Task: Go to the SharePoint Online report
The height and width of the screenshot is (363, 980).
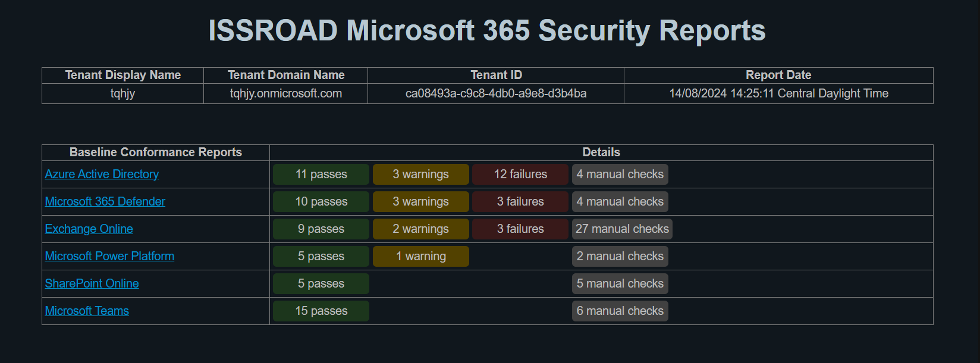Action: point(92,283)
